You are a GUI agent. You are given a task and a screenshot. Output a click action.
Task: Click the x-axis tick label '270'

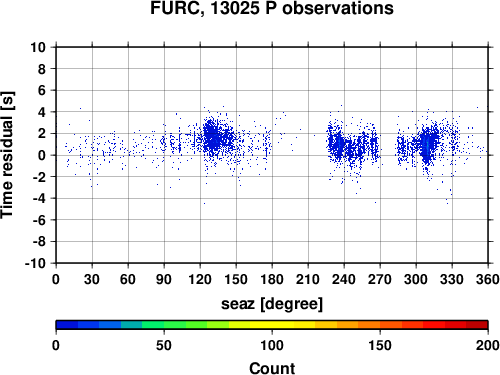point(380,279)
